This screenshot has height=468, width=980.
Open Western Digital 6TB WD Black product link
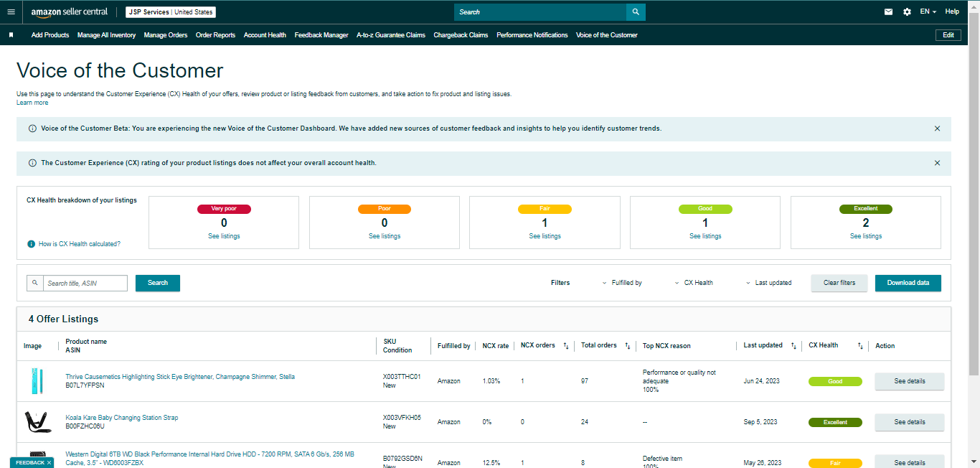pyautogui.click(x=209, y=458)
